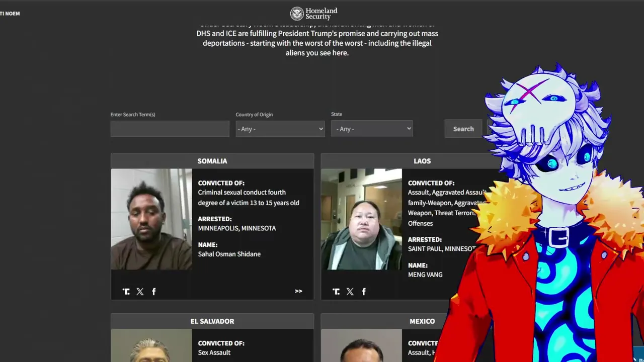The image size is (644, 362).
Task: Click the MEXICO card header
Action: pyautogui.click(x=422, y=321)
